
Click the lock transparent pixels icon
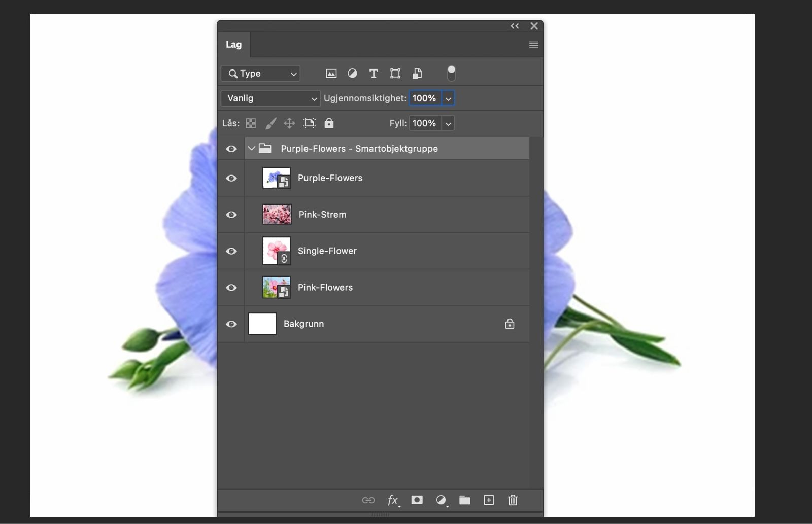(x=251, y=123)
